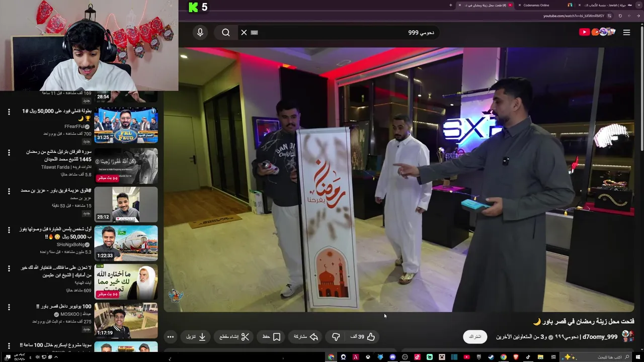Click the taskbar search box اكتب هنا للبحث
The image size is (644, 362).
click(x=595, y=357)
